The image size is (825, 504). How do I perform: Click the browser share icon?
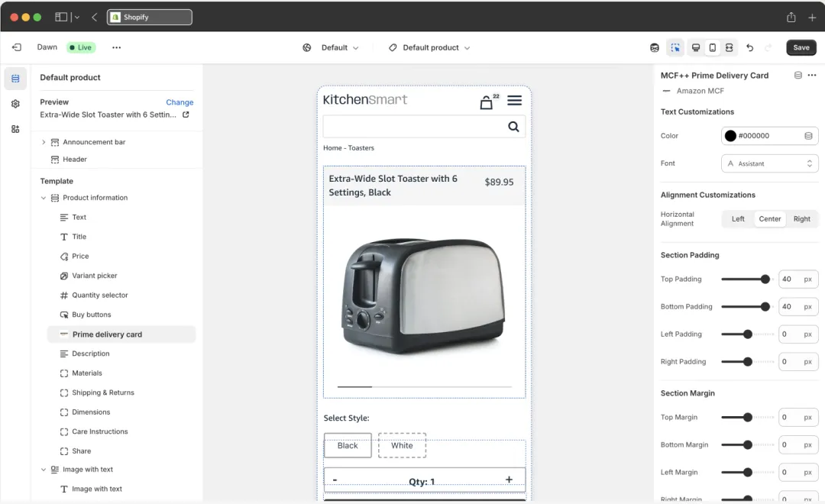pyautogui.click(x=791, y=17)
